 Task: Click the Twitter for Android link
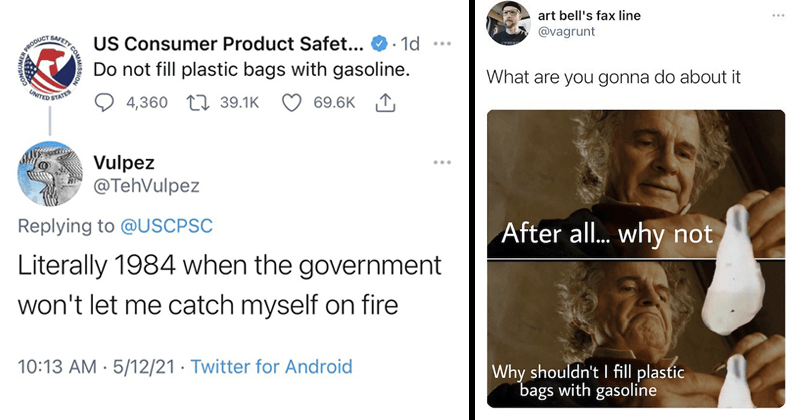point(271,366)
